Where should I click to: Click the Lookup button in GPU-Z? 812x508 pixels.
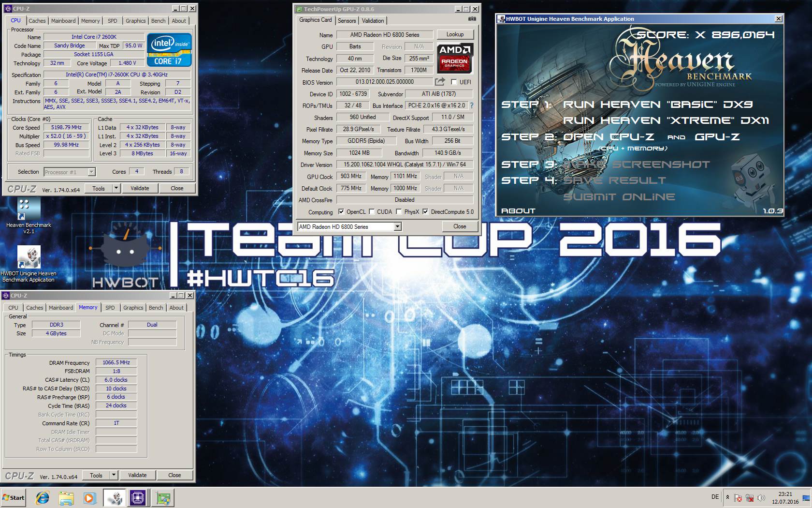pos(455,34)
